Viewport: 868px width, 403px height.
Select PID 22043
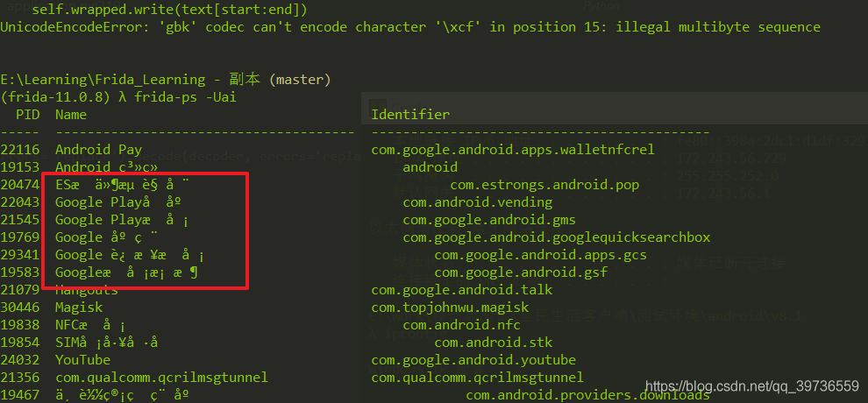point(20,202)
